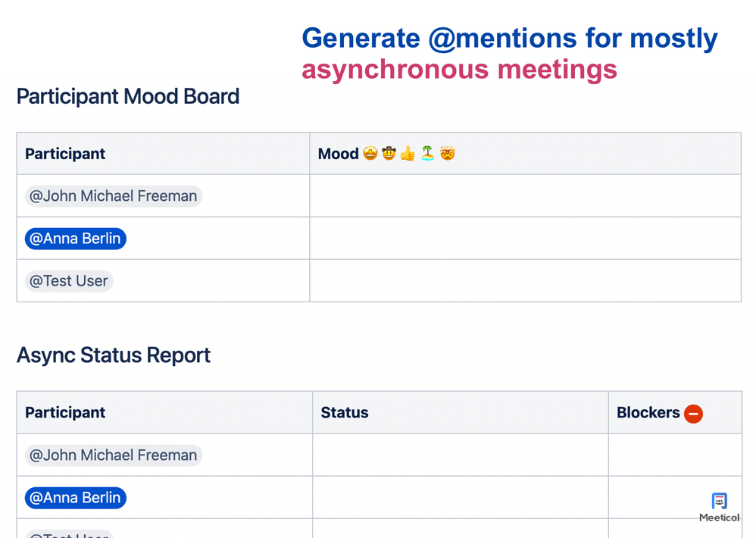Click the Participant Mood Board heading
Screen dimensions: 756x538
tap(128, 97)
